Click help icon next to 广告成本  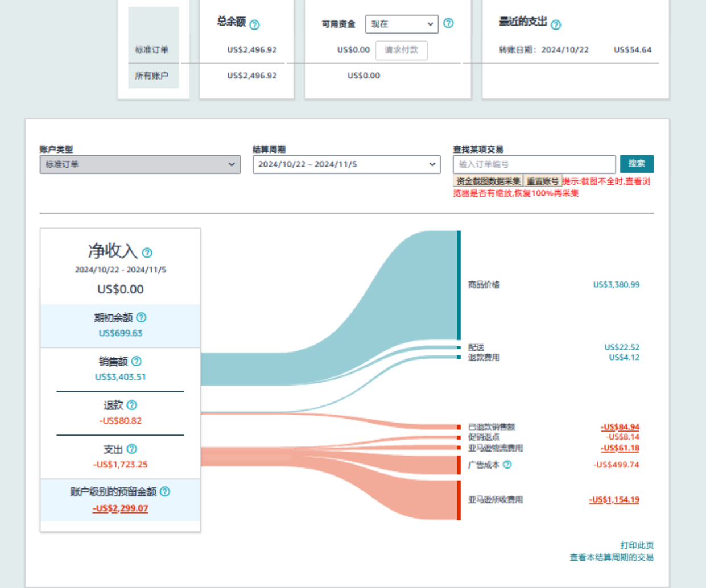pos(507,465)
